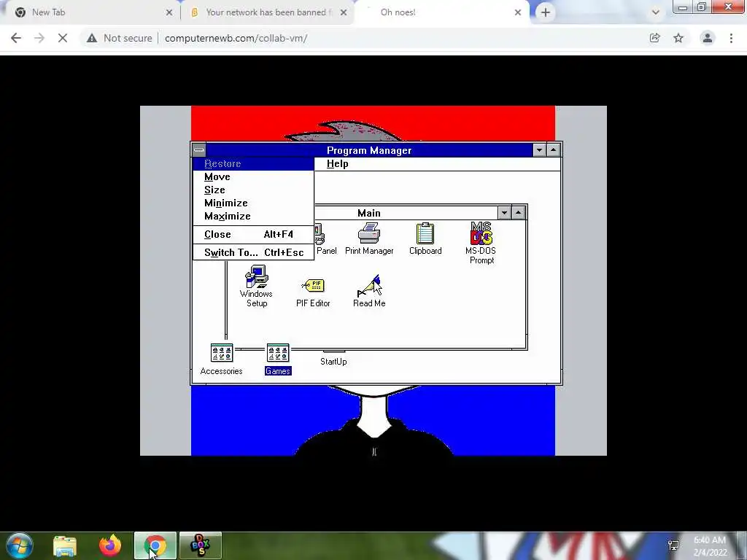Click the network tray icon

673,545
